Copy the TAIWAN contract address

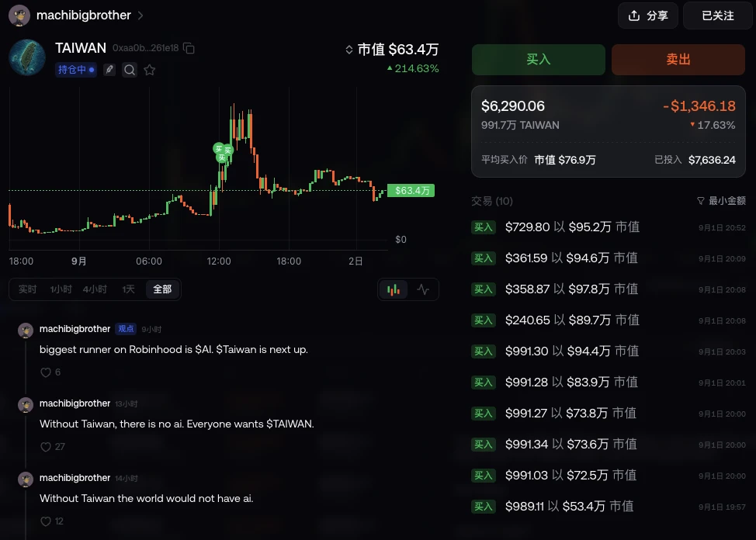pyautogui.click(x=189, y=48)
